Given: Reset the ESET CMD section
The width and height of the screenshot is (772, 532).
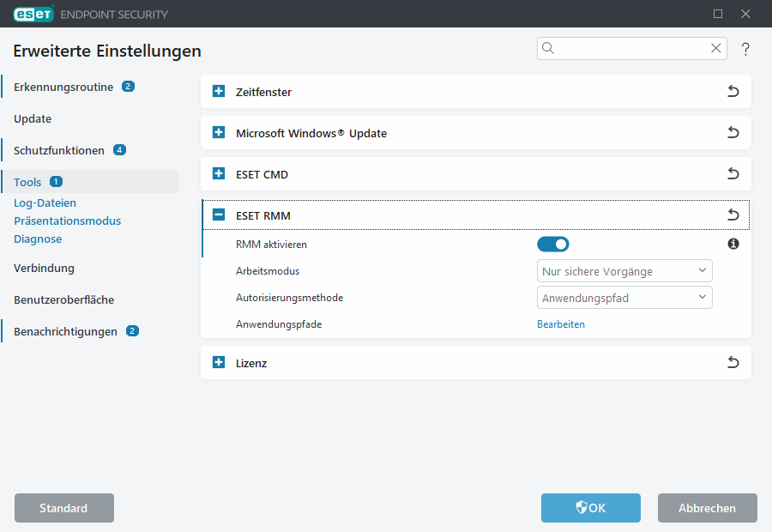Looking at the screenshot, I should click(x=733, y=173).
